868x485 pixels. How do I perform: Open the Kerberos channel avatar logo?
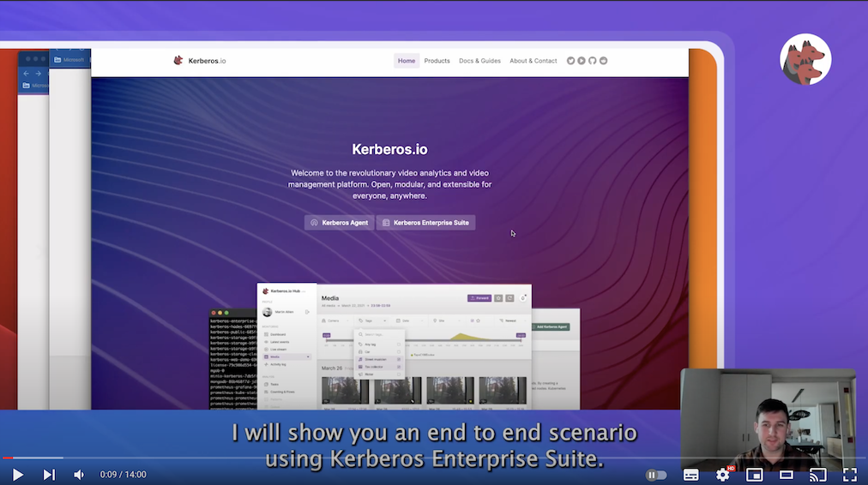(x=805, y=60)
